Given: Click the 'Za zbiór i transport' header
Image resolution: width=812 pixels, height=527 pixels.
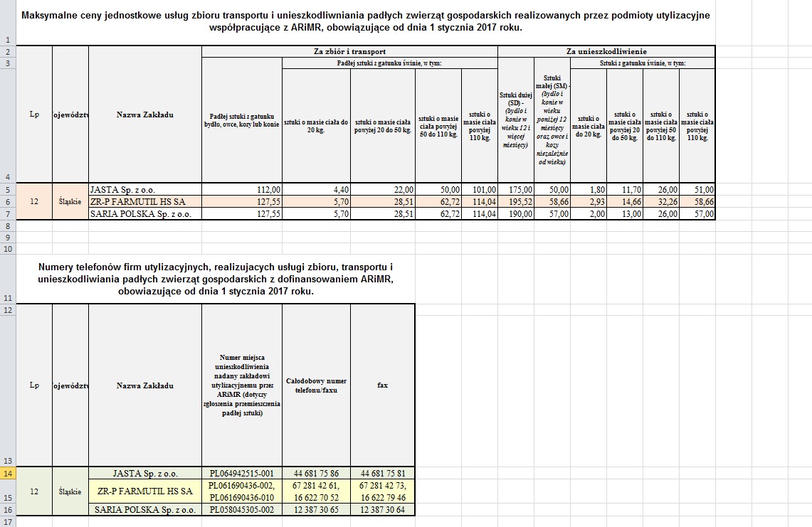Looking at the screenshot, I should tap(349, 51).
